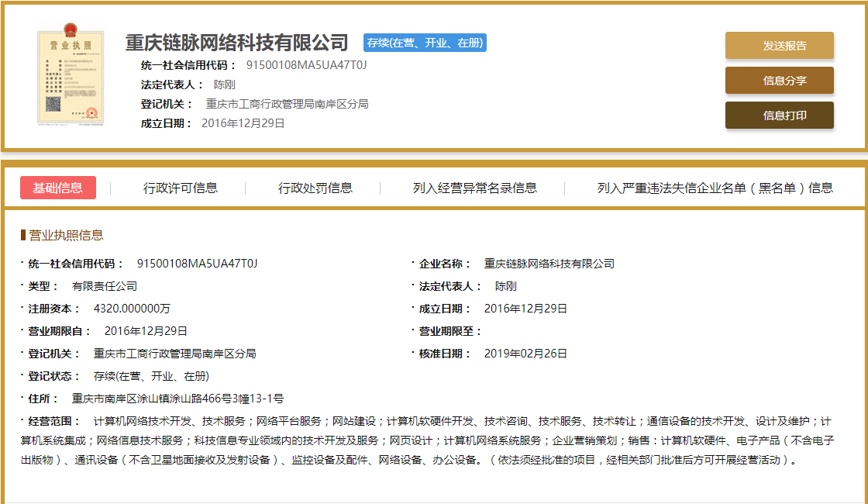Click the 营业执照 license thumbnail image
This screenshot has width=868, height=504.
pos(71,77)
